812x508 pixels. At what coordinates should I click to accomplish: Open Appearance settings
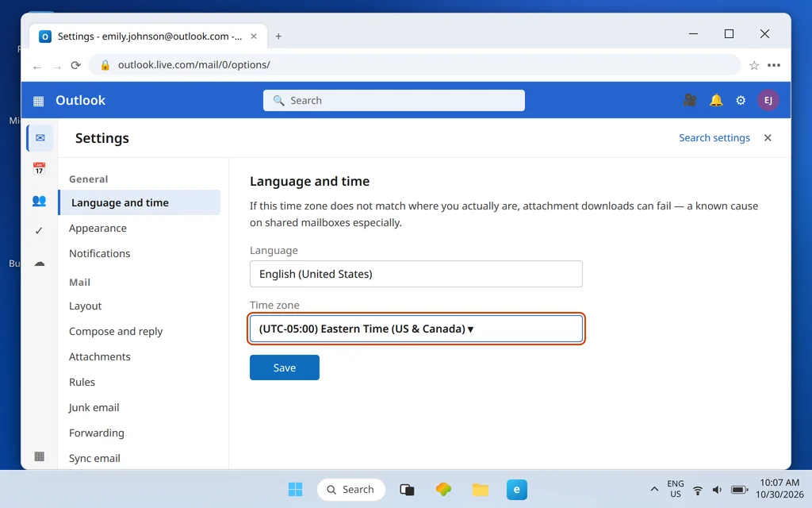click(x=98, y=228)
